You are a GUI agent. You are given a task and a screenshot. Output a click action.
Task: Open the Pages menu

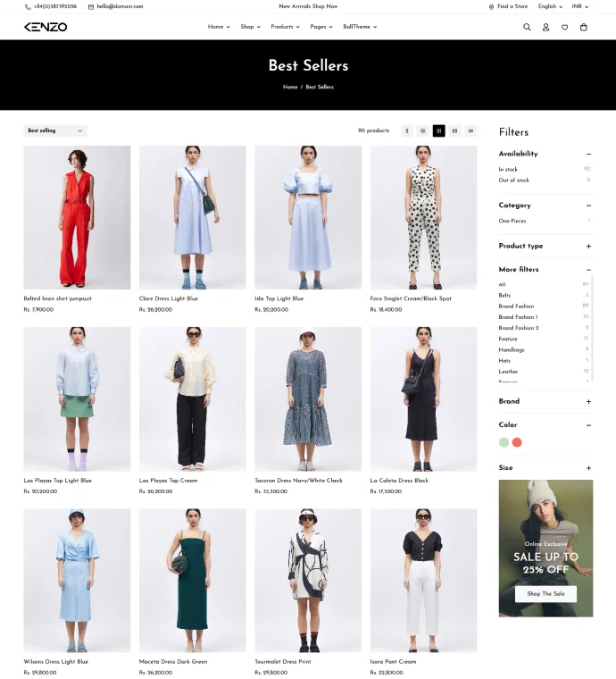pos(321,27)
